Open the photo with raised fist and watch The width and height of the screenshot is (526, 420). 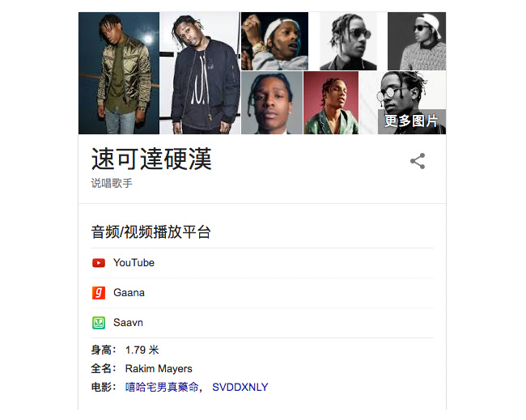(x=275, y=41)
